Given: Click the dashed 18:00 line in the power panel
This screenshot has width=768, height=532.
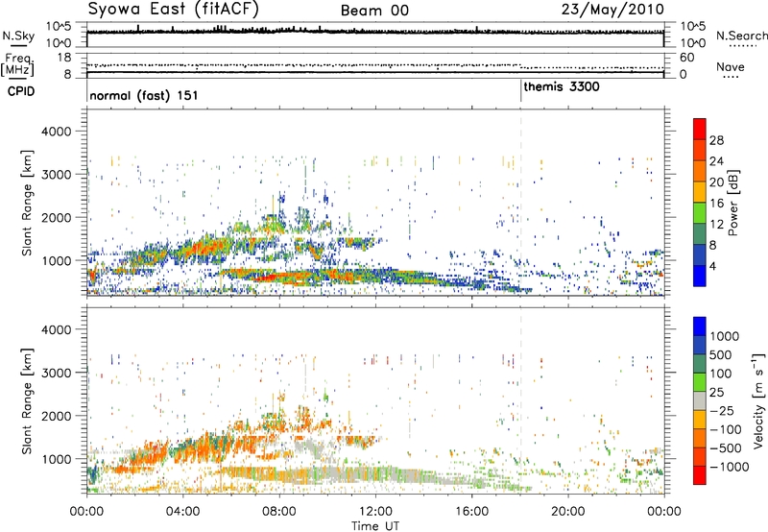Looking at the screenshot, I should (x=521, y=203).
